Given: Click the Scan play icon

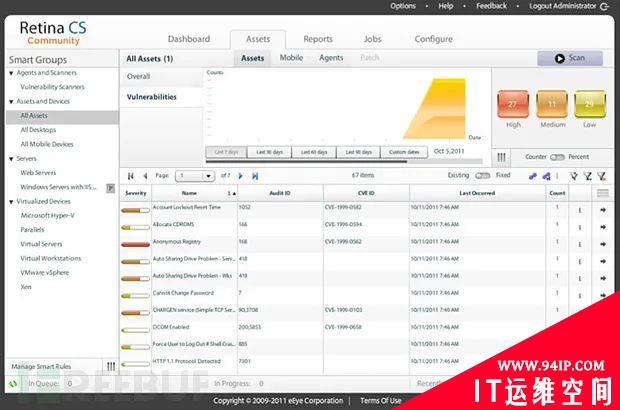Looking at the screenshot, I should point(560,58).
